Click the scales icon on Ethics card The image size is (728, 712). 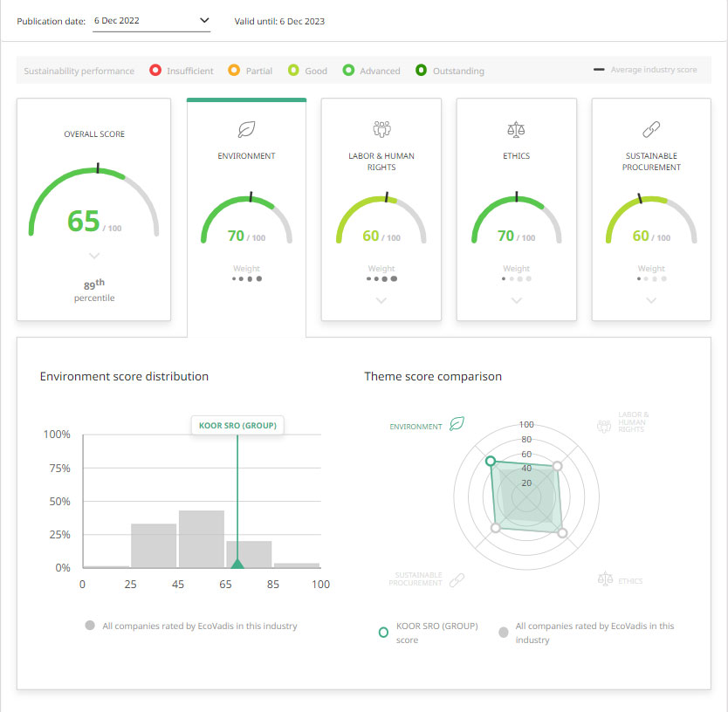point(516,129)
